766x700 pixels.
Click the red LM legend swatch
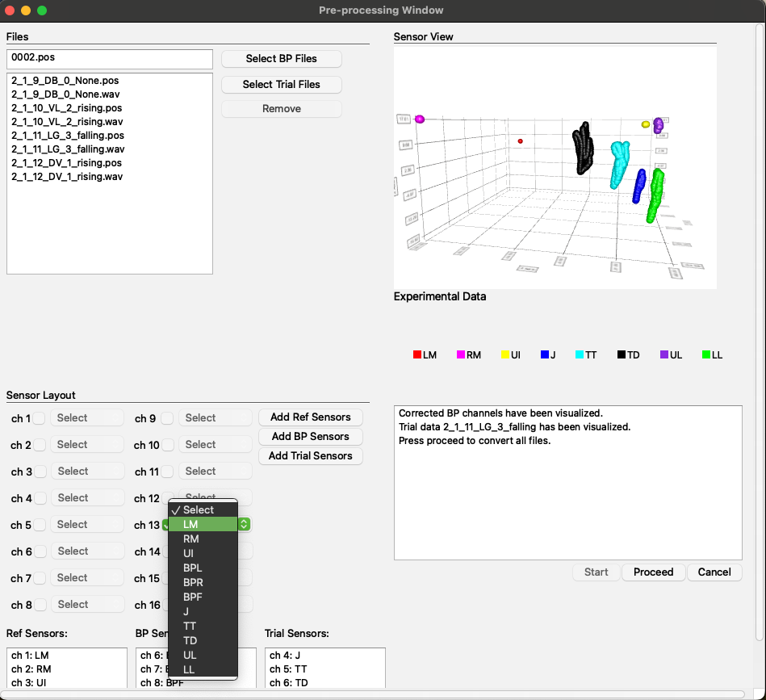coord(416,354)
